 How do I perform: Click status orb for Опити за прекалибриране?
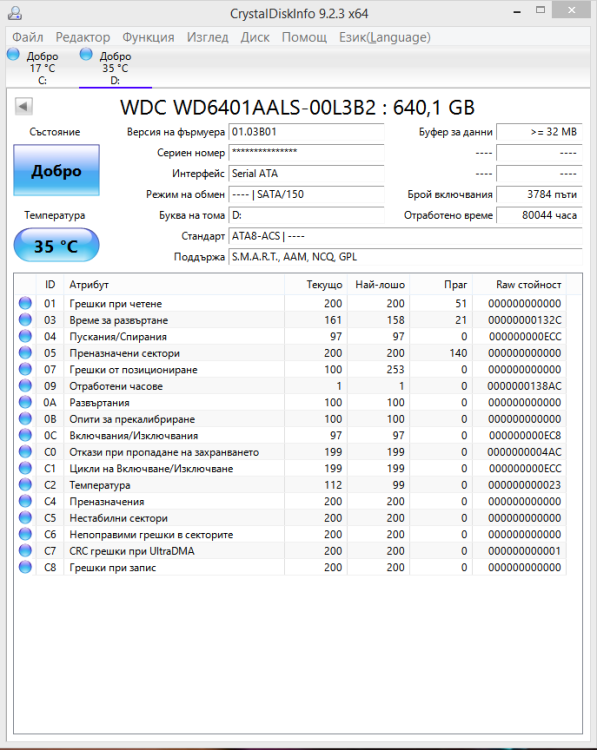point(25,419)
